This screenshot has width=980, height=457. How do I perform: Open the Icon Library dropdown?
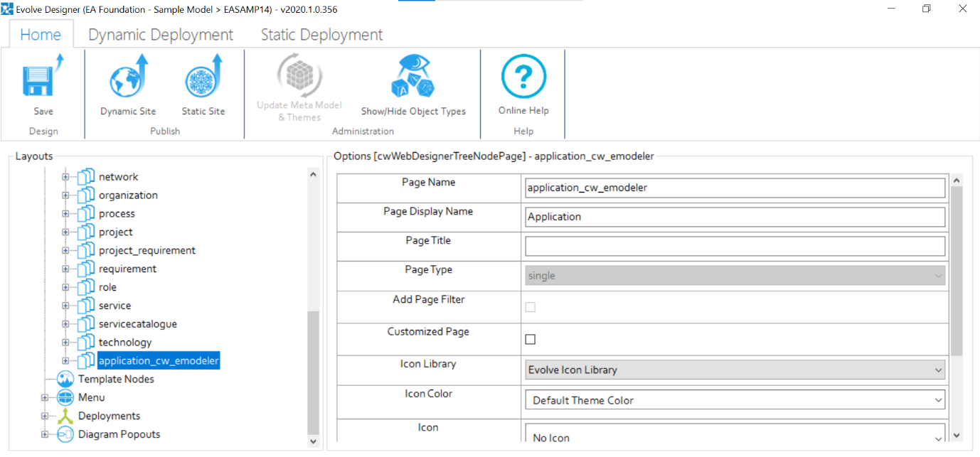click(x=735, y=370)
